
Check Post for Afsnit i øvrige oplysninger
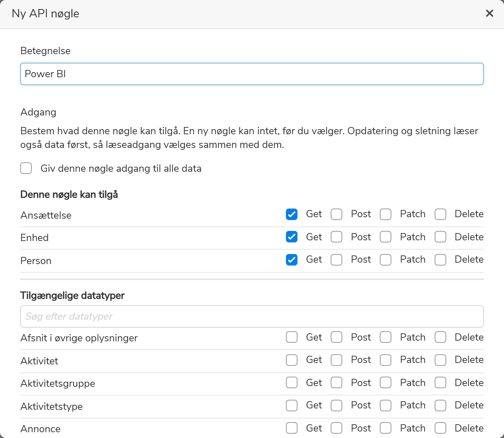point(336,337)
